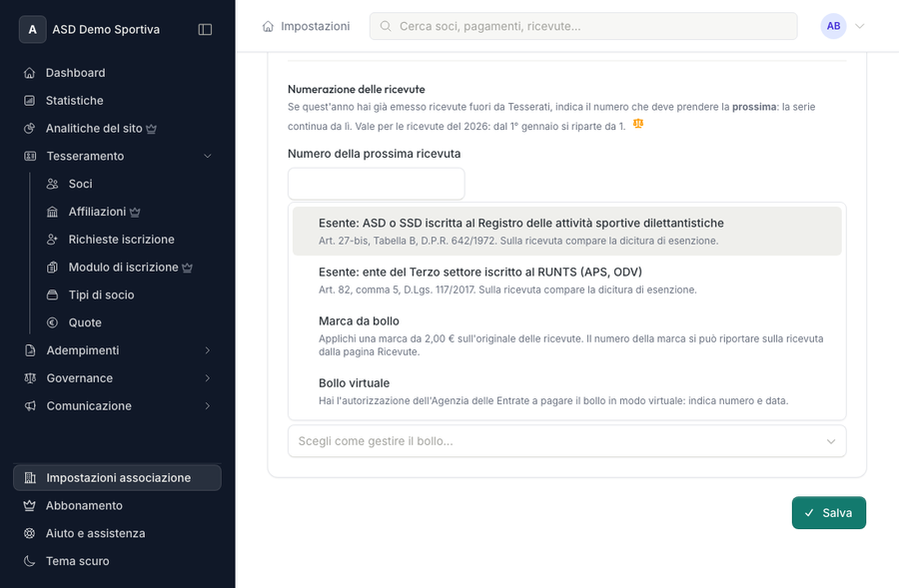Open the Dashboard house icon

tap(30, 73)
